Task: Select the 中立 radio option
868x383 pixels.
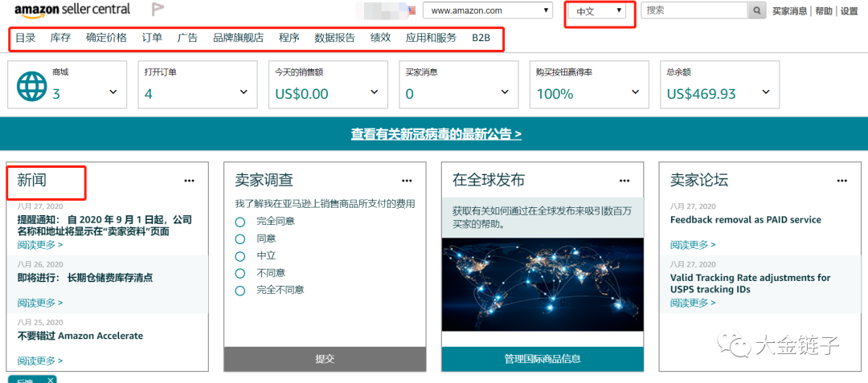Action: tap(240, 256)
